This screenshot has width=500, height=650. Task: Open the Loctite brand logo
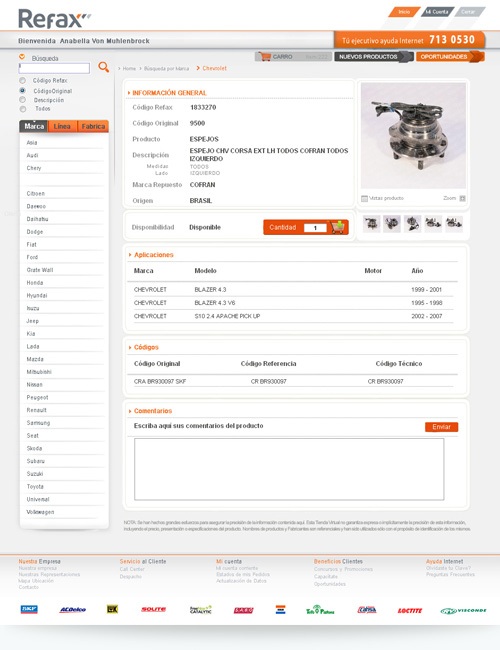click(x=410, y=611)
